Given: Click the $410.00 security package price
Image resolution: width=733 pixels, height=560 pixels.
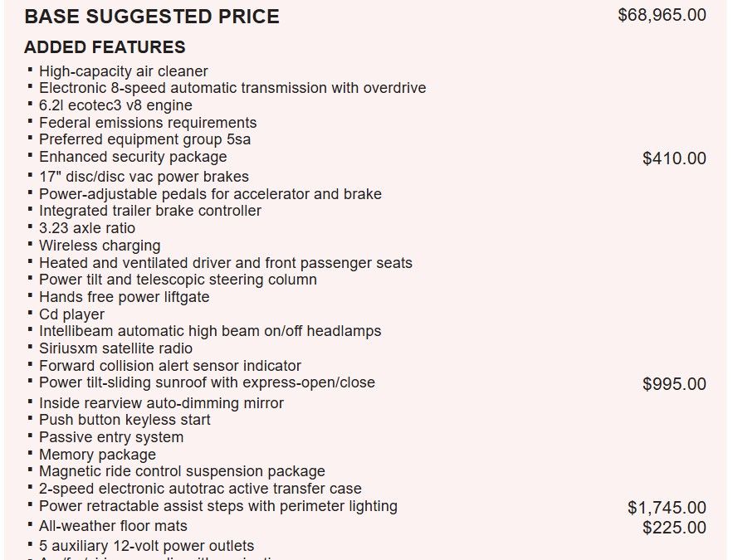Looking at the screenshot, I should point(674,158).
